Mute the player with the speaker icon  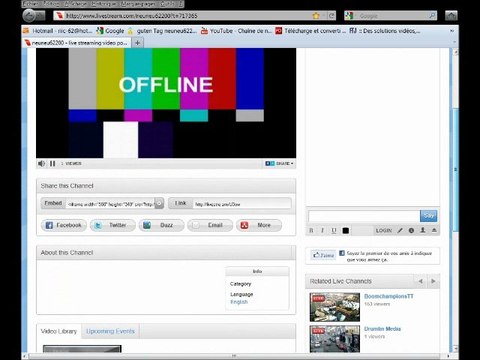[x=41, y=163]
